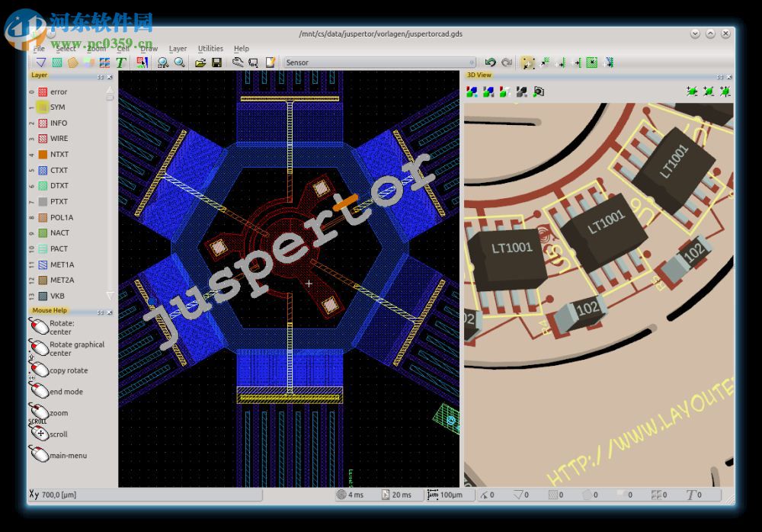This screenshot has width=762, height=532.
Task: Undock the 3D View panel
Action: point(720,77)
